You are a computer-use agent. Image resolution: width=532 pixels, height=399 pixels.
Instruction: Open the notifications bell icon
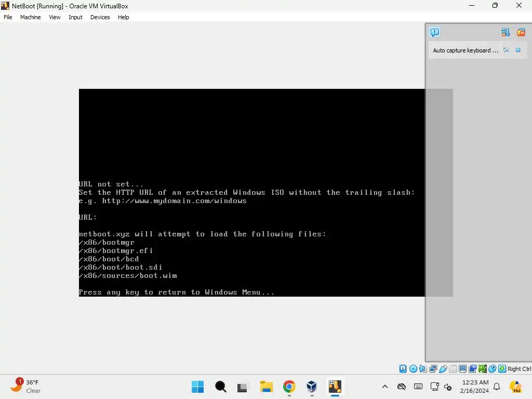pyautogui.click(x=497, y=387)
